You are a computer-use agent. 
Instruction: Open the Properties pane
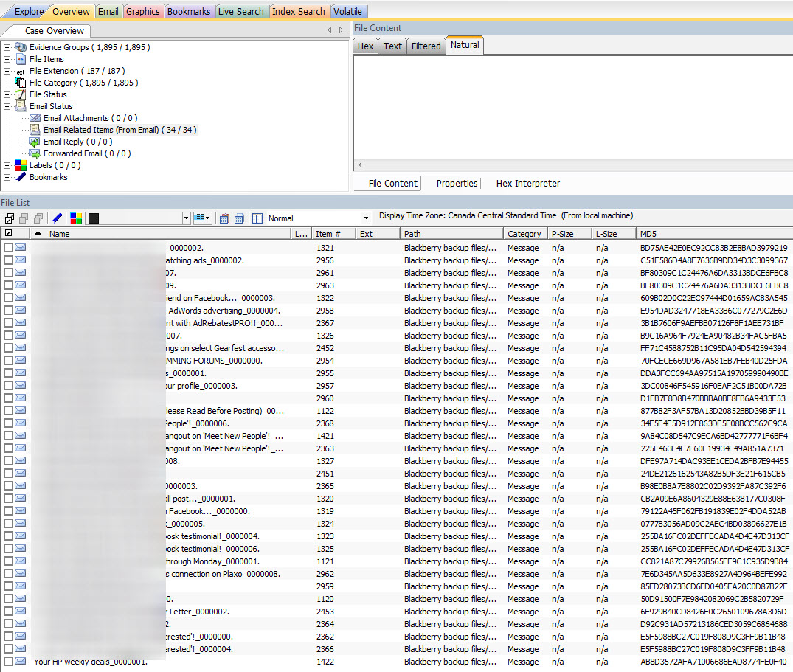(x=457, y=183)
